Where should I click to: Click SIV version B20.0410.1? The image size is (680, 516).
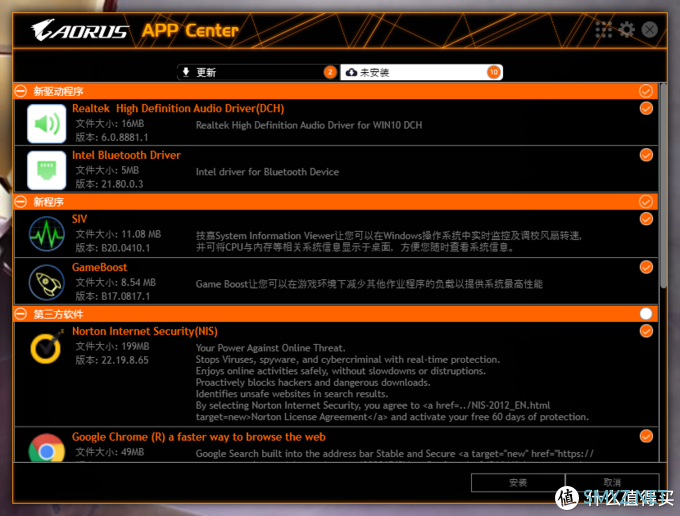[125, 248]
